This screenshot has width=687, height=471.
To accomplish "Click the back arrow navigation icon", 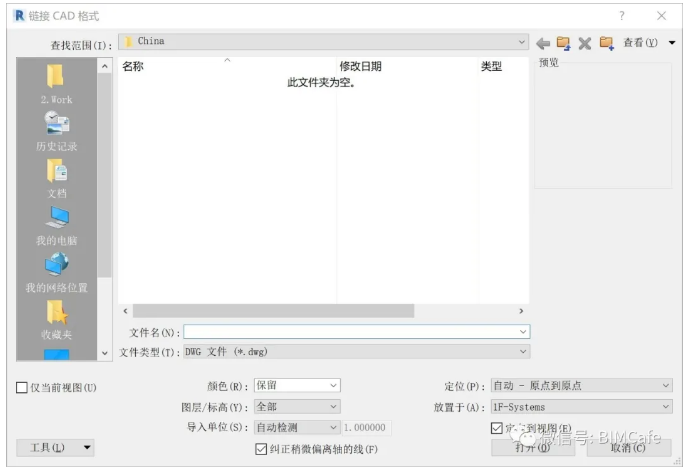I will point(543,43).
